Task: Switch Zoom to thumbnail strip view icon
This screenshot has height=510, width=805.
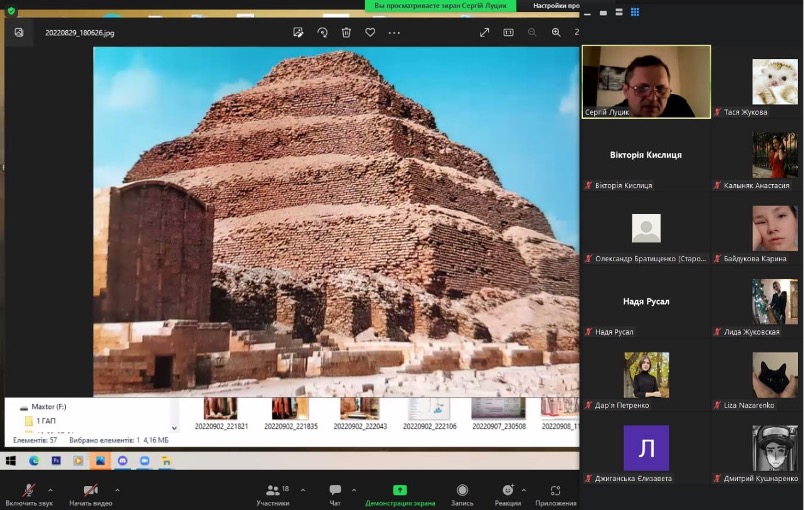Action: [x=603, y=12]
